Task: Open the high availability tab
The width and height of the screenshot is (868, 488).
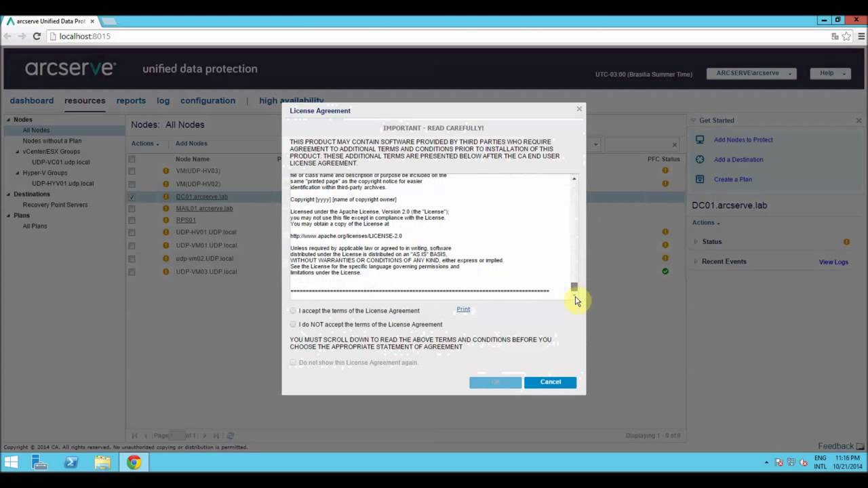Action: (291, 100)
